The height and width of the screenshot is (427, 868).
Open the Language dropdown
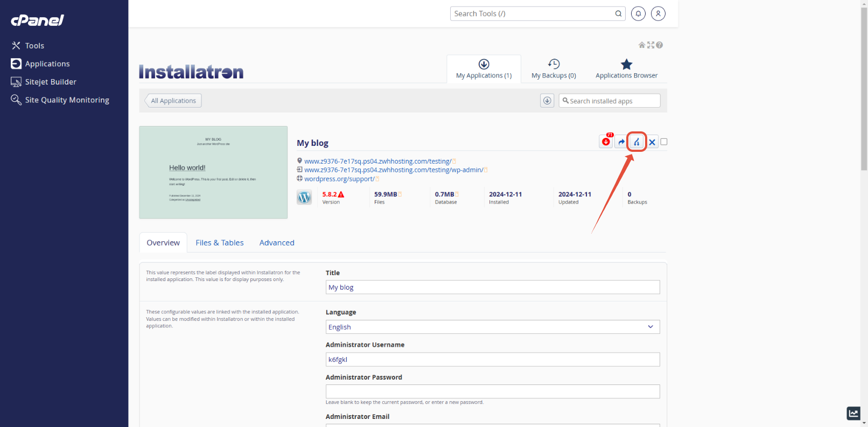(x=493, y=327)
